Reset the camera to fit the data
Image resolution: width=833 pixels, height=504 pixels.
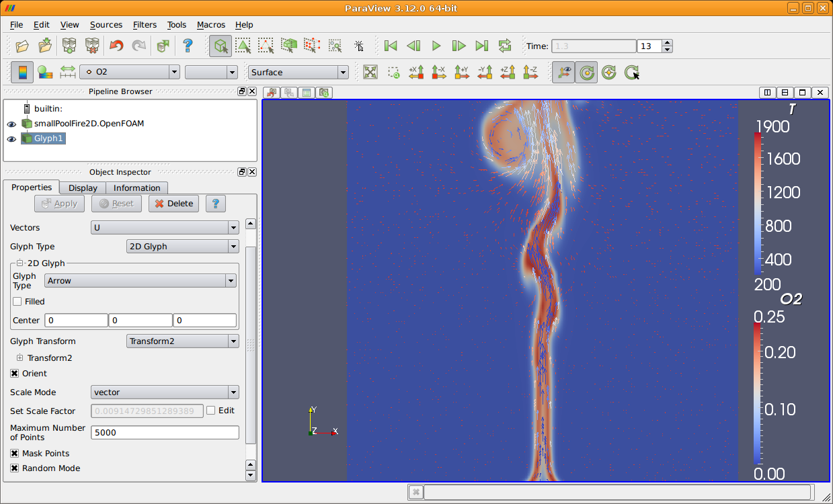(x=370, y=72)
